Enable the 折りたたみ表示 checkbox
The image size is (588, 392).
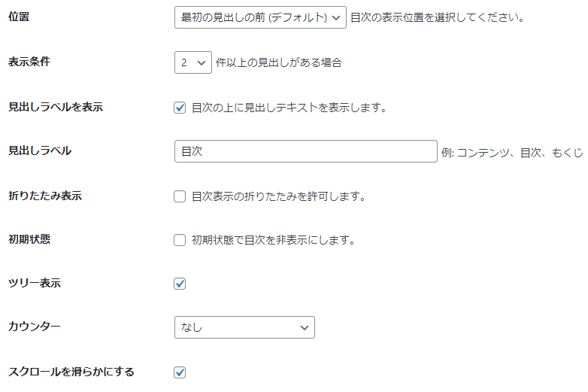(180, 196)
